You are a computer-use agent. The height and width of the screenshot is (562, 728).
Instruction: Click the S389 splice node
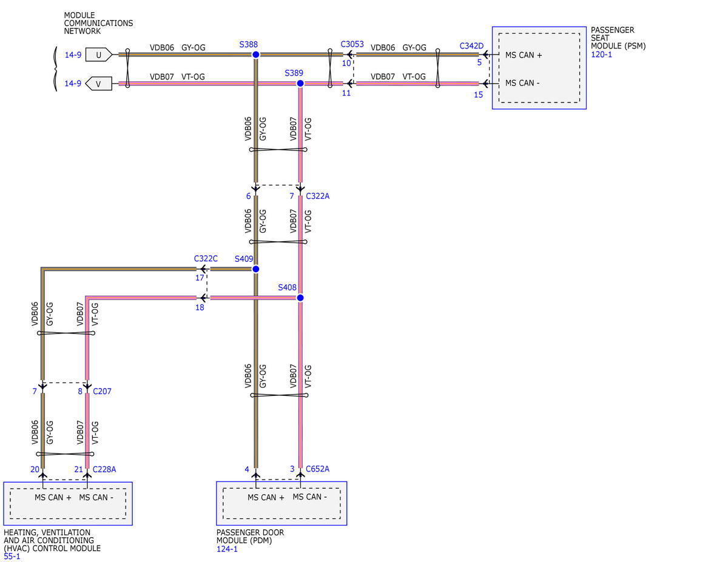(x=300, y=83)
